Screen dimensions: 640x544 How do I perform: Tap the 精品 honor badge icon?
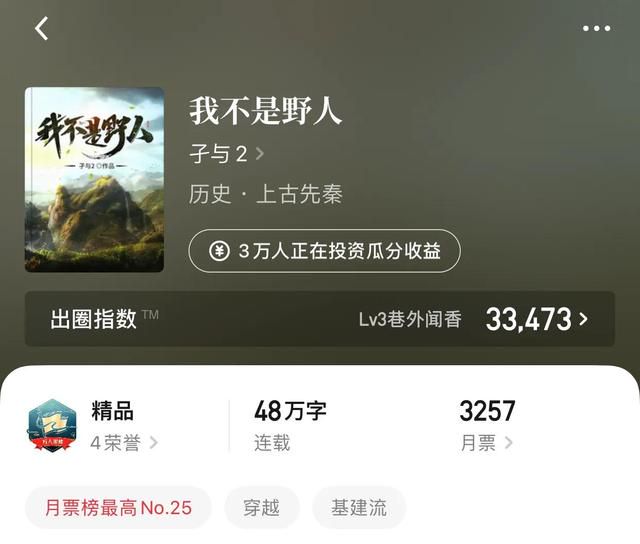pos(52,426)
